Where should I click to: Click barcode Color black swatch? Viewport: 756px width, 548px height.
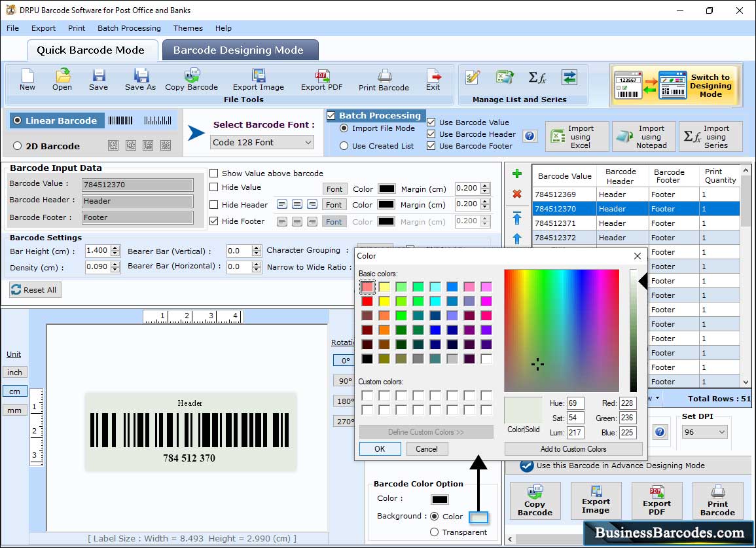pos(440,500)
